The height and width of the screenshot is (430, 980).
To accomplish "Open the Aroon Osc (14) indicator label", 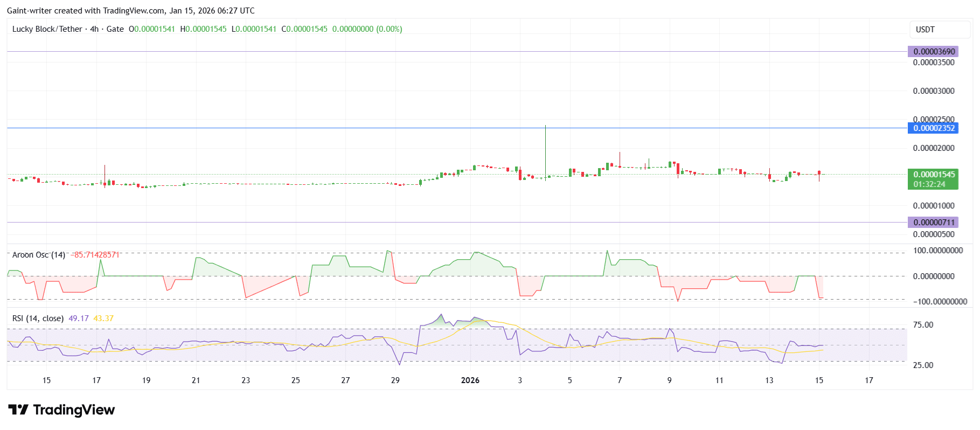I will (x=39, y=255).
